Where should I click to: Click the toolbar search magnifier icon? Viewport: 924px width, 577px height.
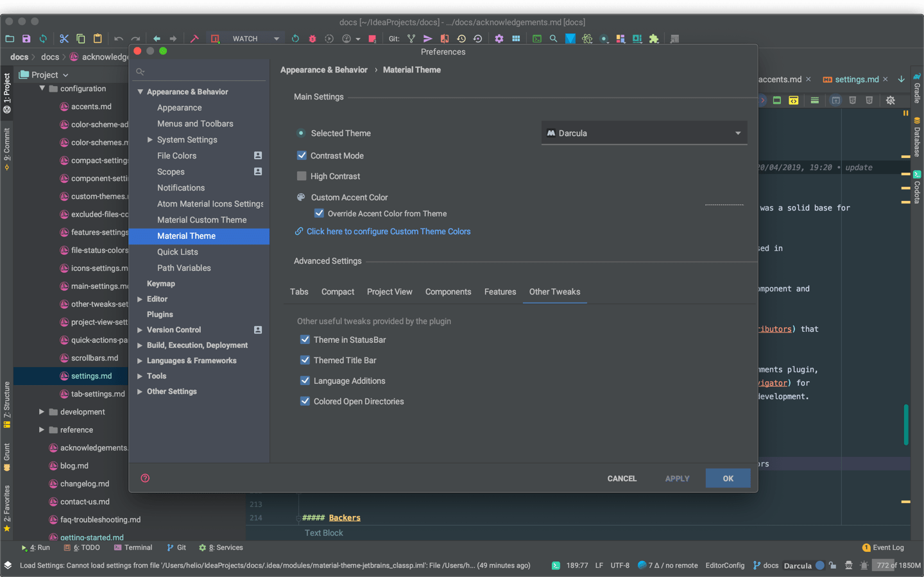click(x=553, y=39)
